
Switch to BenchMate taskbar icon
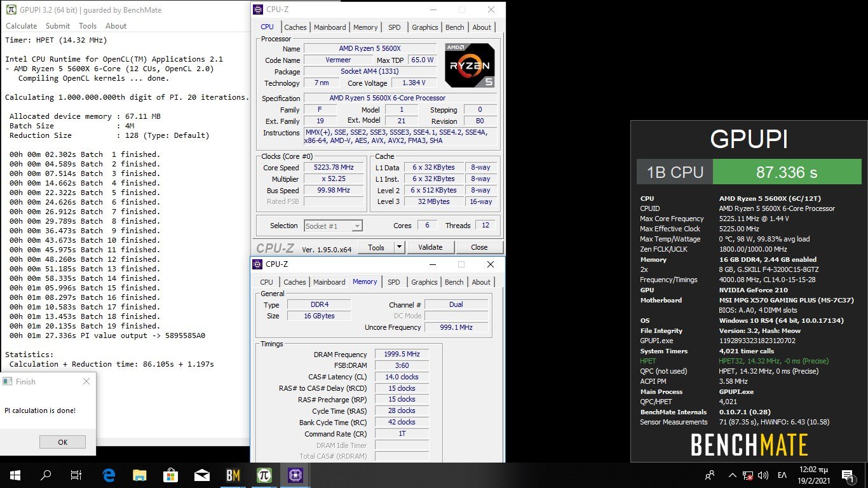coord(233,475)
